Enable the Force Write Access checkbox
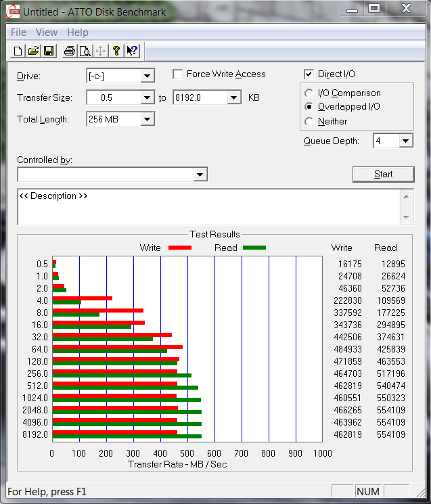This screenshot has height=504, width=431. click(x=178, y=74)
